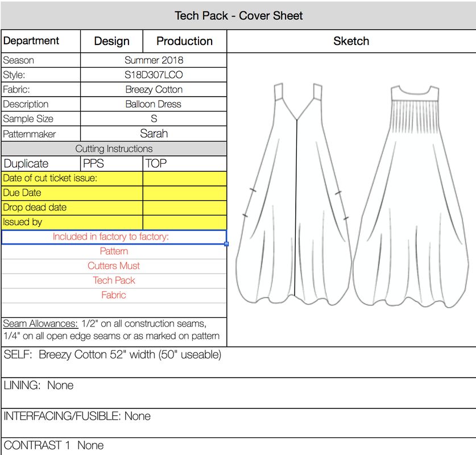Click the patternmaker name Sarah
Viewport: 476px width, 455px height.
click(154, 134)
